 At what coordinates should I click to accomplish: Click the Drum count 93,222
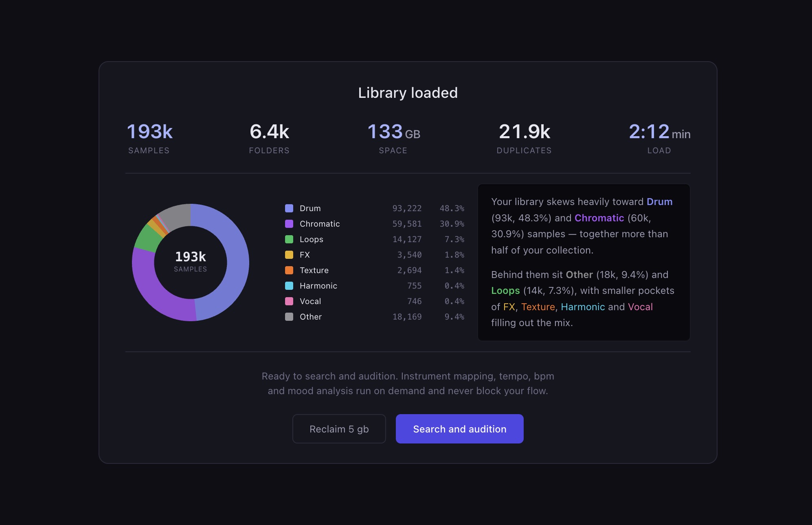click(x=407, y=208)
